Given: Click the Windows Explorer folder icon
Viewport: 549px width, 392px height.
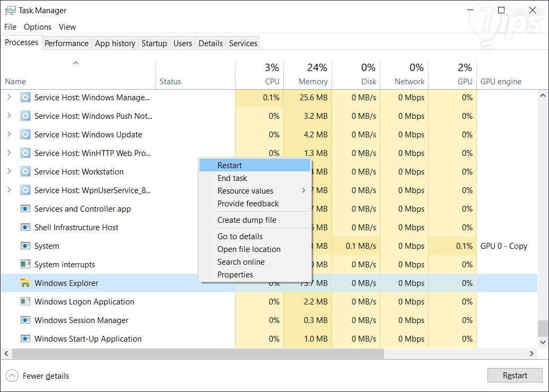Looking at the screenshot, I should [x=25, y=283].
